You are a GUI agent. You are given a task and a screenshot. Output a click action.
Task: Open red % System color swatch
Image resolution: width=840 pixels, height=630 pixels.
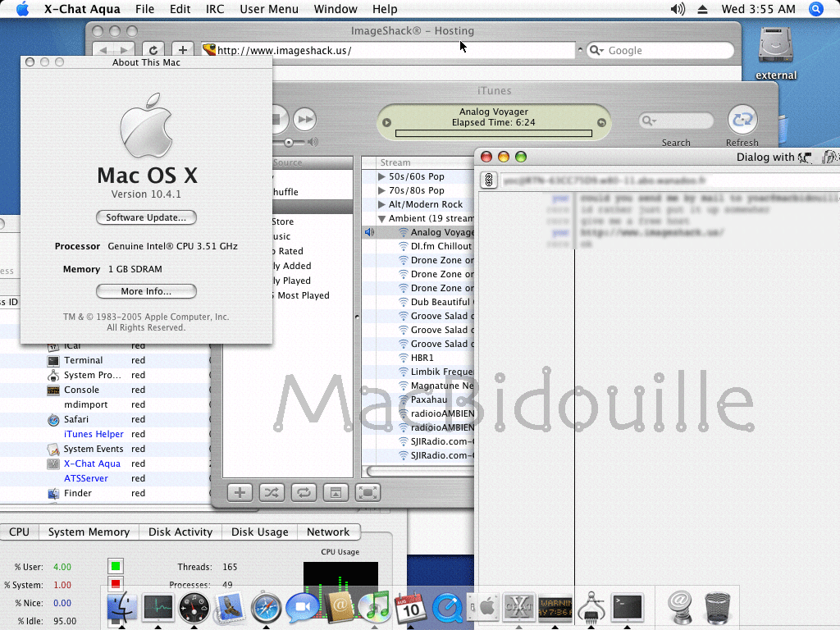click(x=116, y=583)
